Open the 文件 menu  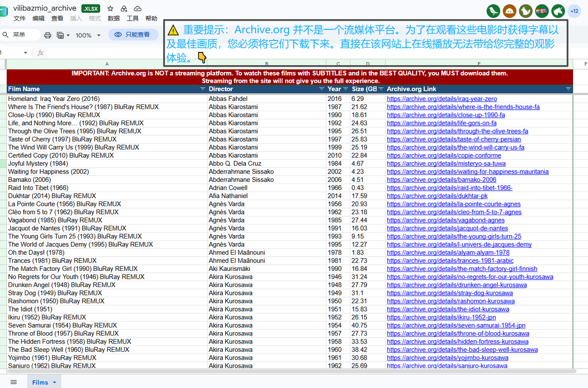pos(20,19)
